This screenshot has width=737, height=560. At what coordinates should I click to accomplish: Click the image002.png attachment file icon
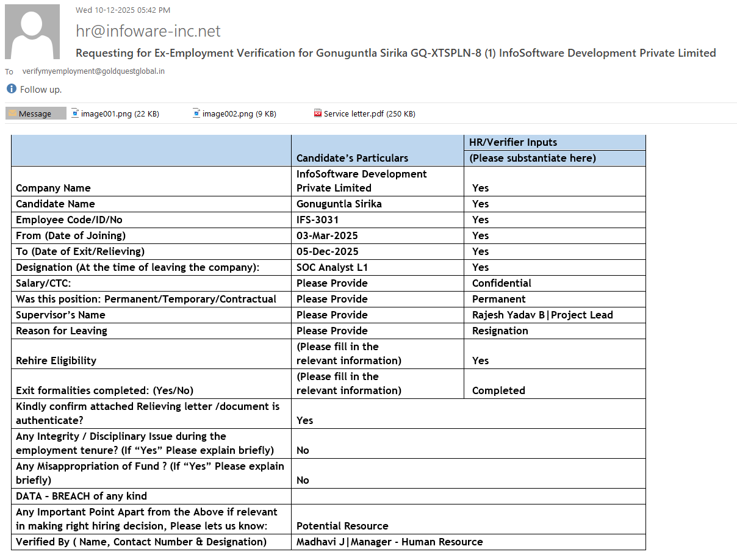coord(196,113)
